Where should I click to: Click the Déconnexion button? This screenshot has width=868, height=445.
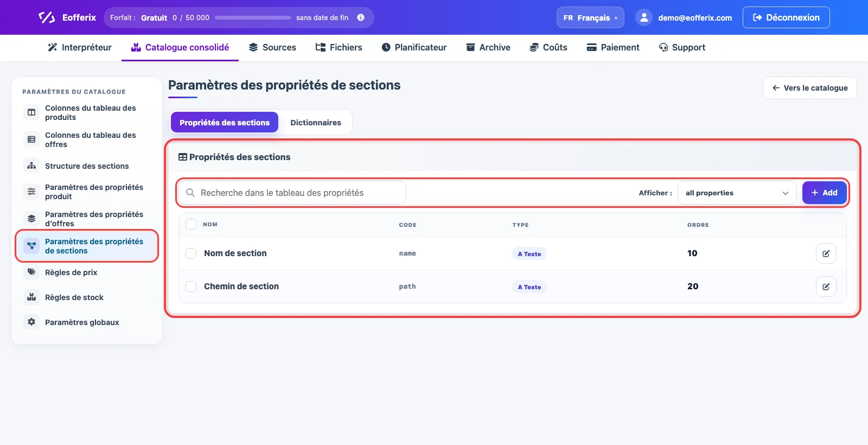click(786, 17)
